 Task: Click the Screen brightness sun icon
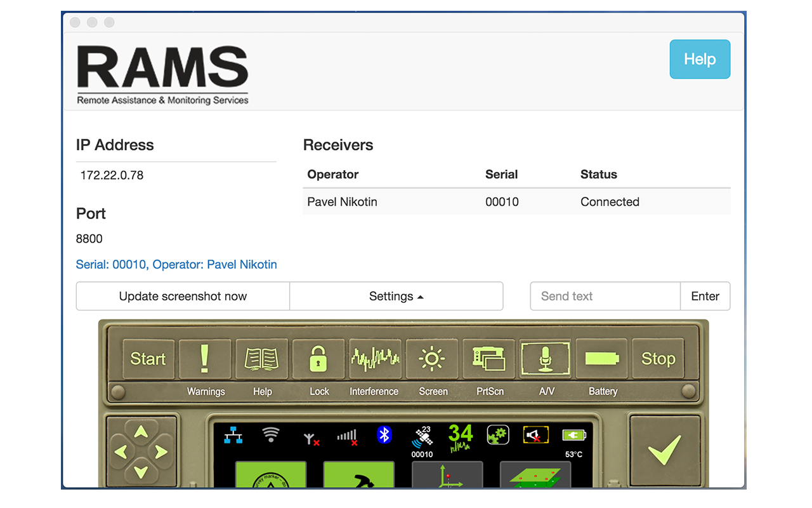(432, 359)
